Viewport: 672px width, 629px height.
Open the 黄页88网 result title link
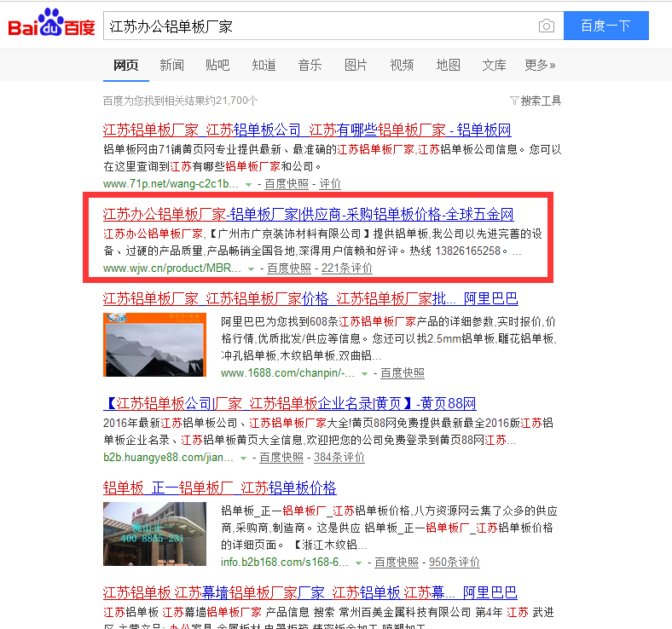tap(290, 403)
